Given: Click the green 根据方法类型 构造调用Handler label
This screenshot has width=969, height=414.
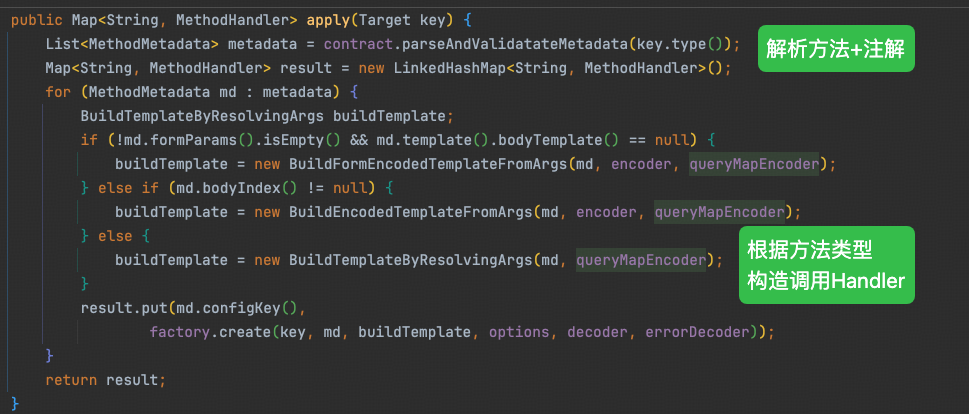Looking at the screenshot, I should 826,267.
